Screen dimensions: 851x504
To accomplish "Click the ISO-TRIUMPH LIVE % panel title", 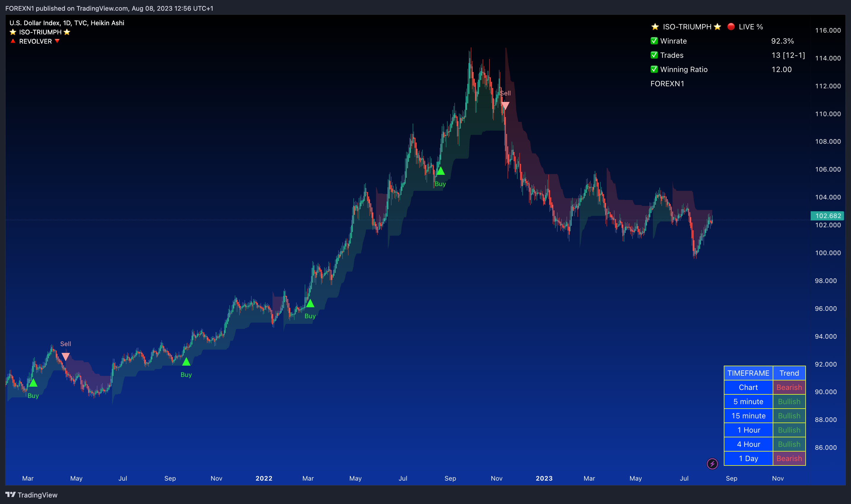I will (707, 26).
